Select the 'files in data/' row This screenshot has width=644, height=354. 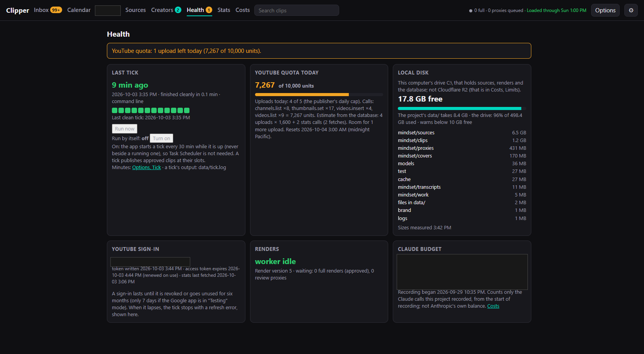pos(462,202)
